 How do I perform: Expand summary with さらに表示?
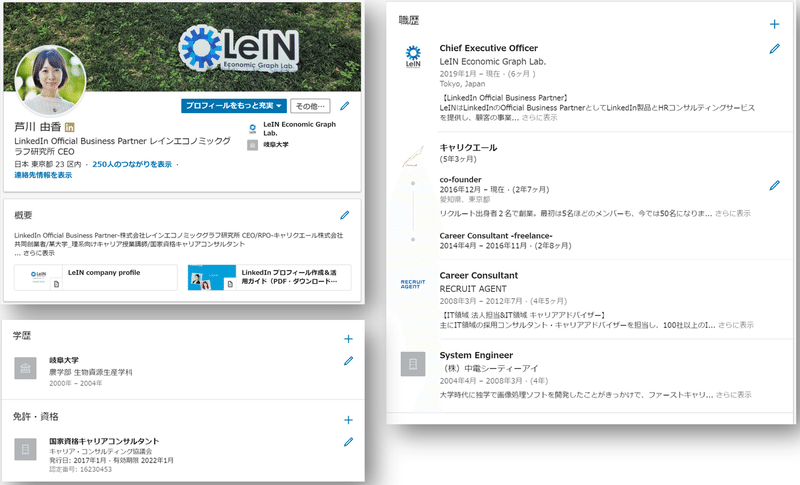click(39, 253)
